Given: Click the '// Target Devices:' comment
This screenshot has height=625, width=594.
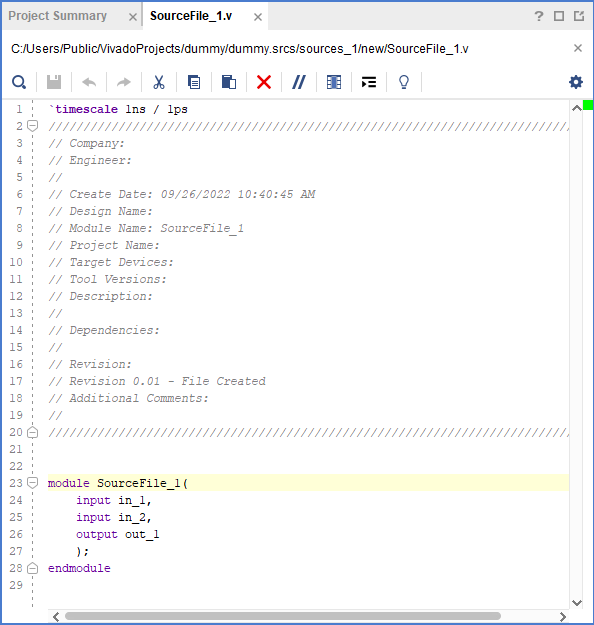Looking at the screenshot, I should (x=111, y=262).
